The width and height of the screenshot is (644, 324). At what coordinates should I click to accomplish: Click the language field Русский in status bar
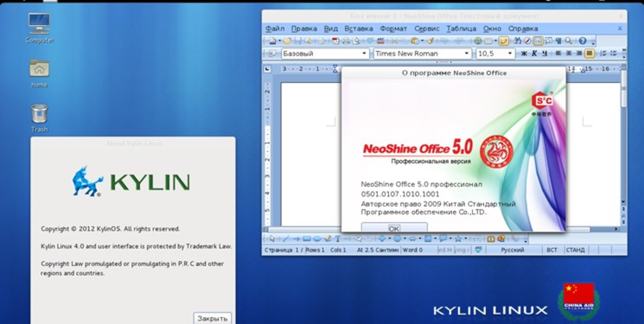pyautogui.click(x=513, y=250)
